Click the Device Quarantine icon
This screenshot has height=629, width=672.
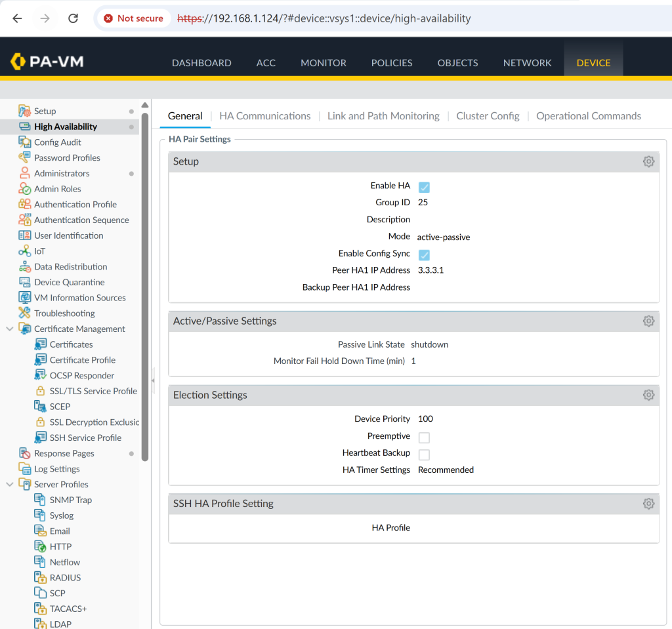tap(24, 282)
